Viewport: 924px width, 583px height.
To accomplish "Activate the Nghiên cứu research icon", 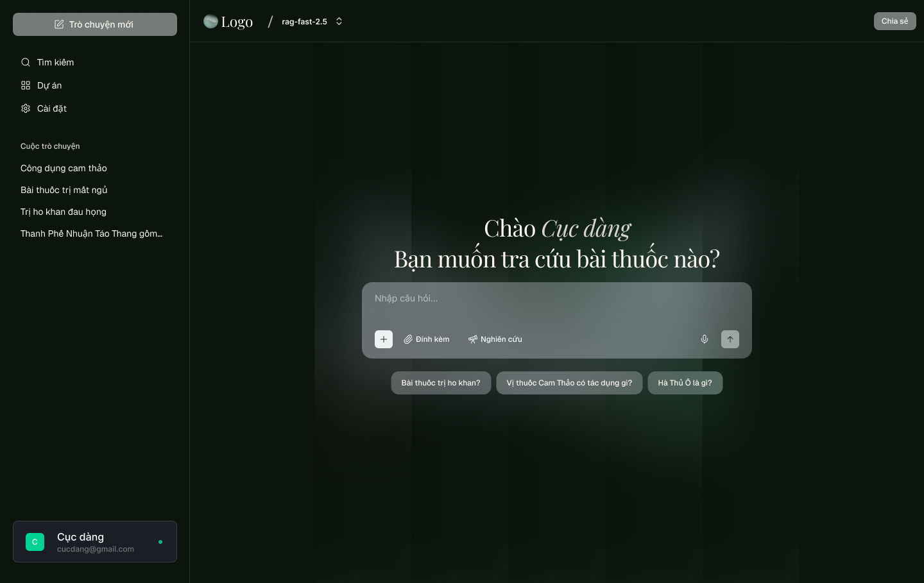I will [x=473, y=339].
